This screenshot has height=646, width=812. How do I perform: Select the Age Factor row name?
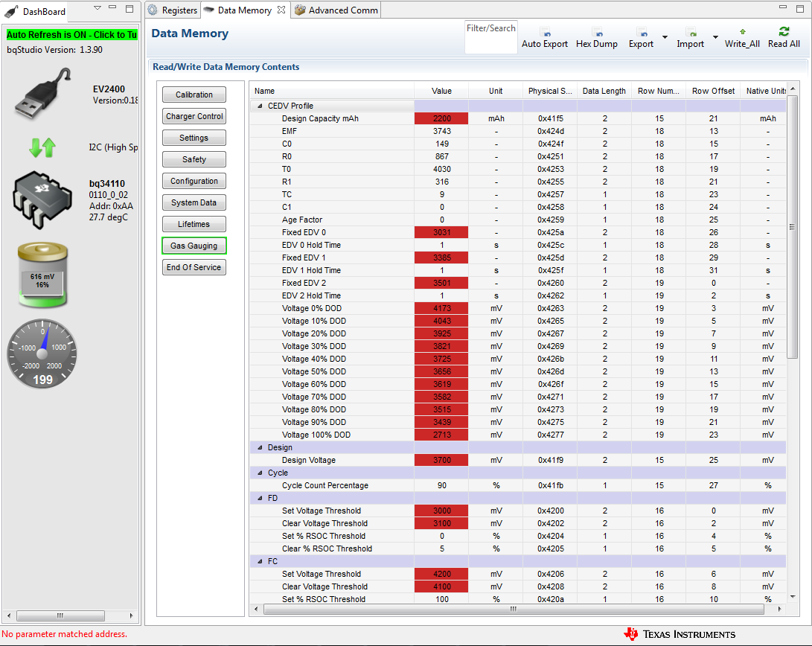click(x=302, y=220)
